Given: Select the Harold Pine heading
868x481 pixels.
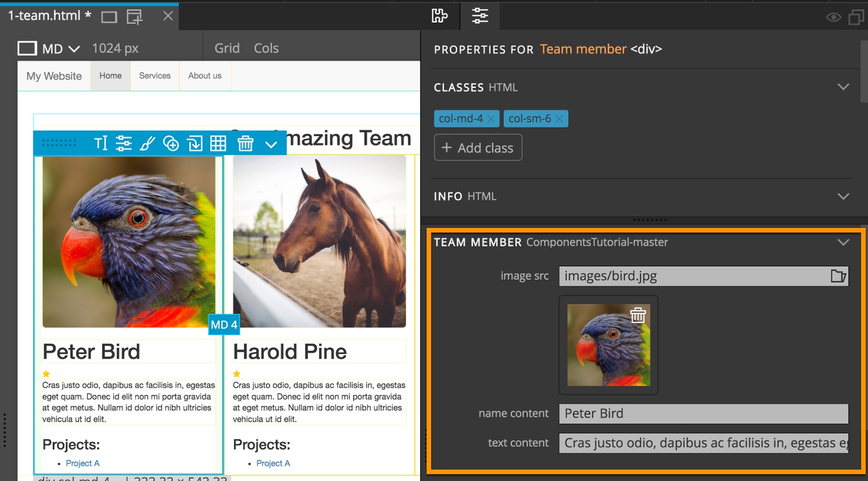Looking at the screenshot, I should point(290,352).
